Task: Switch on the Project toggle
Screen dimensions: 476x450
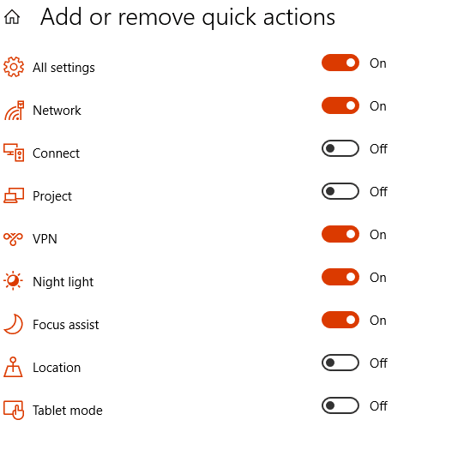Action: [340, 191]
